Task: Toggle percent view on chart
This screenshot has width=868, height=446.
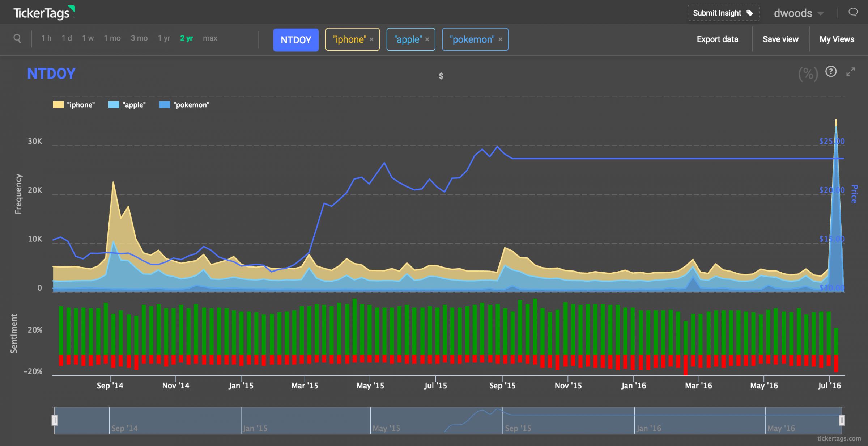Action: (x=808, y=74)
